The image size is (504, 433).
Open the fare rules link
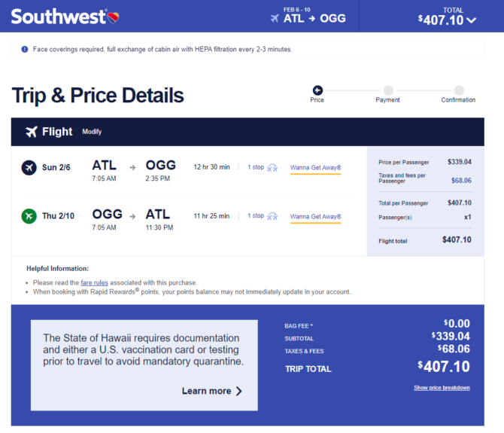tap(94, 282)
